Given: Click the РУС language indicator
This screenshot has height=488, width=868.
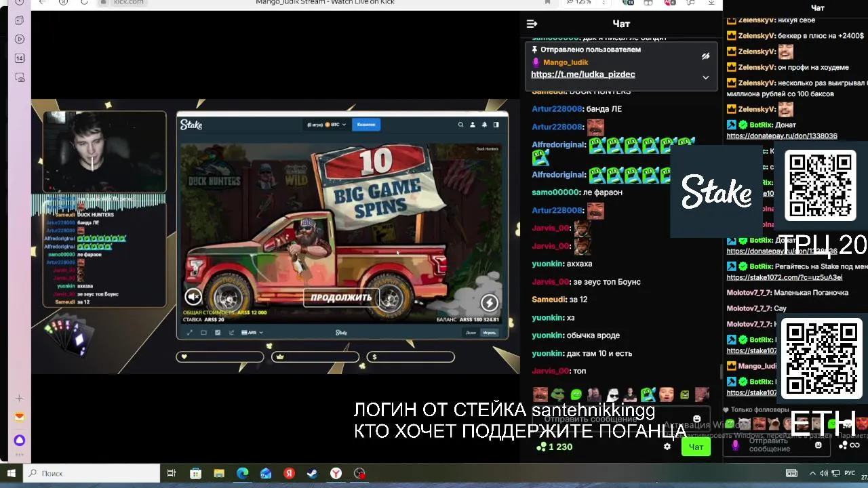Looking at the screenshot, I should coord(850,473).
